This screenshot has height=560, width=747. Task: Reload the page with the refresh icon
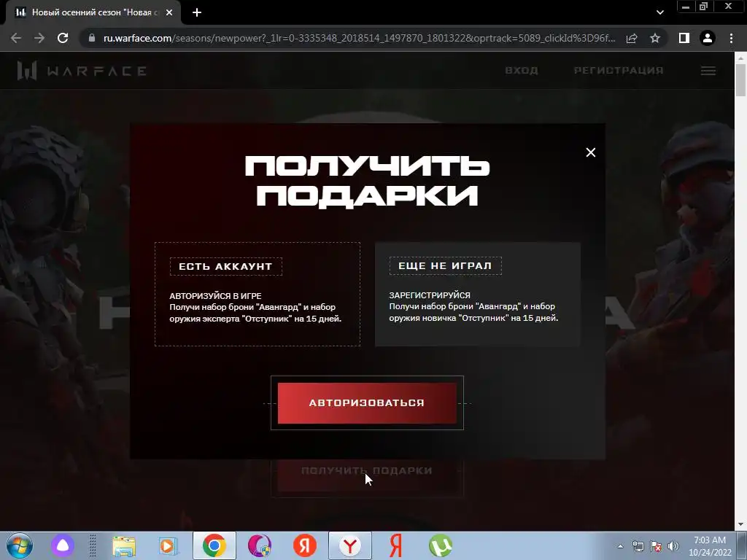tap(63, 38)
